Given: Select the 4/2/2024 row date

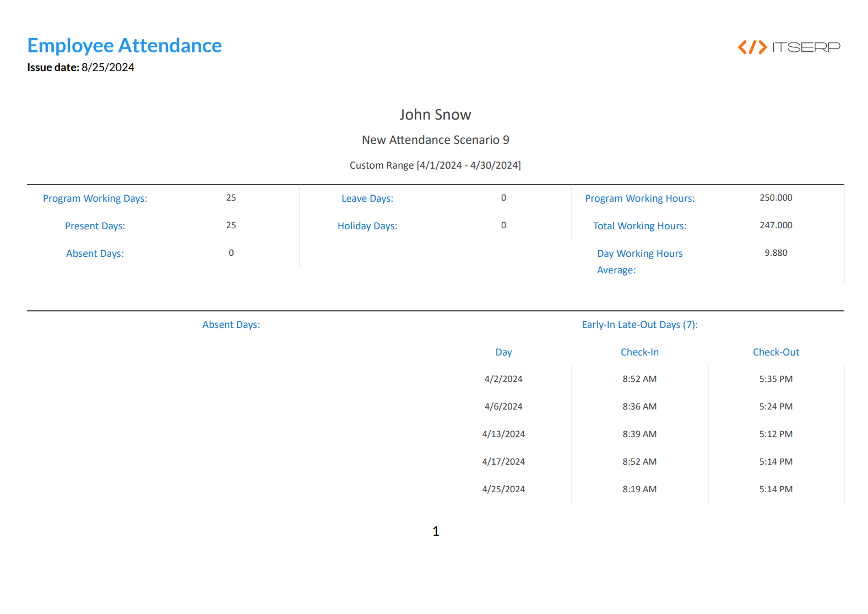Looking at the screenshot, I should pyautogui.click(x=504, y=379).
